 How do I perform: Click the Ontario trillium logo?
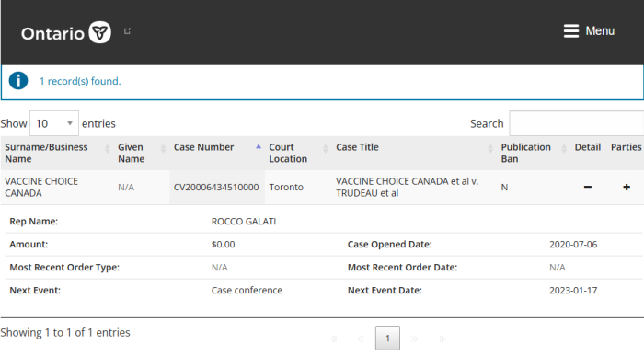(x=99, y=32)
